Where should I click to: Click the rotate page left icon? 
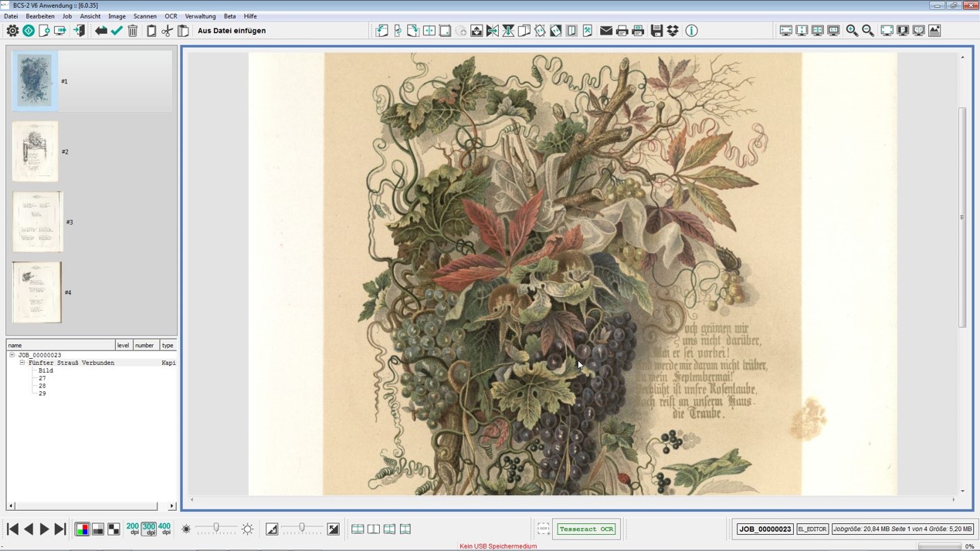point(381,31)
